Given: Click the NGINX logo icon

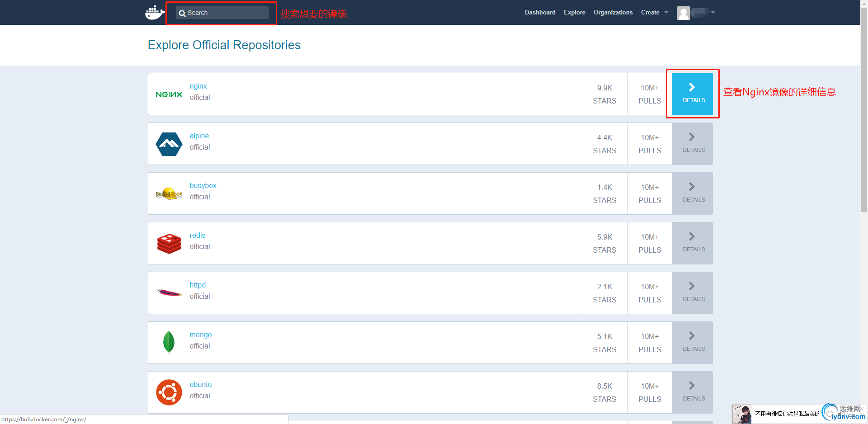Looking at the screenshot, I should coord(169,94).
